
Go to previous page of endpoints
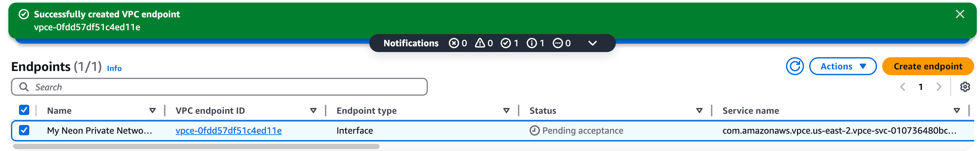click(902, 87)
